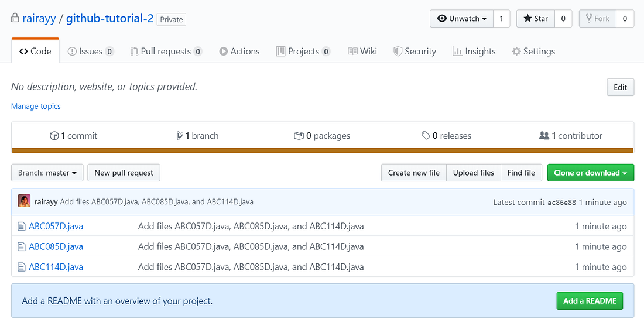Click the Unwatch dropdown button
Image resolution: width=644 pixels, height=329 pixels.
point(462,19)
